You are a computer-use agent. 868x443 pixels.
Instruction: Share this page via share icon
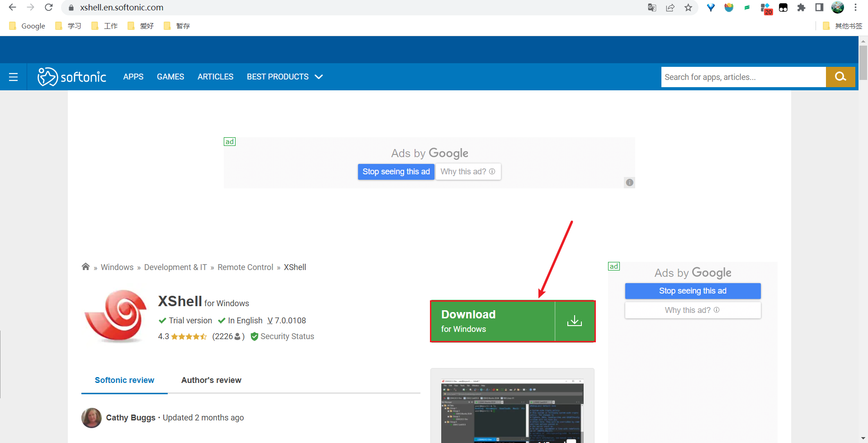click(670, 7)
